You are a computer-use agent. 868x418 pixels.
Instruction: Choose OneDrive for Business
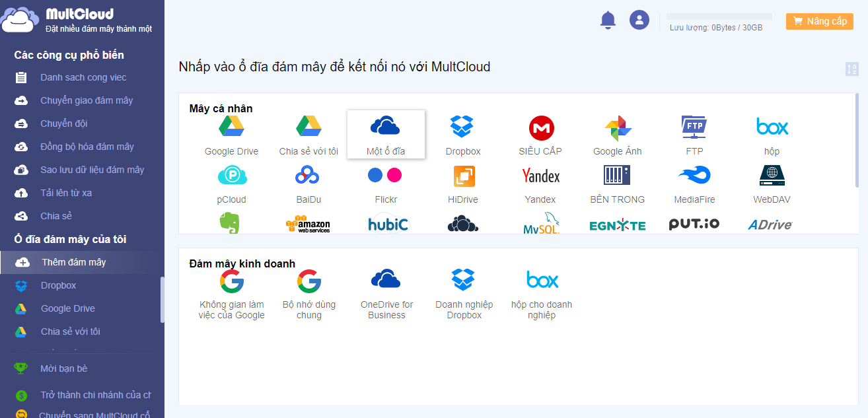(x=386, y=295)
